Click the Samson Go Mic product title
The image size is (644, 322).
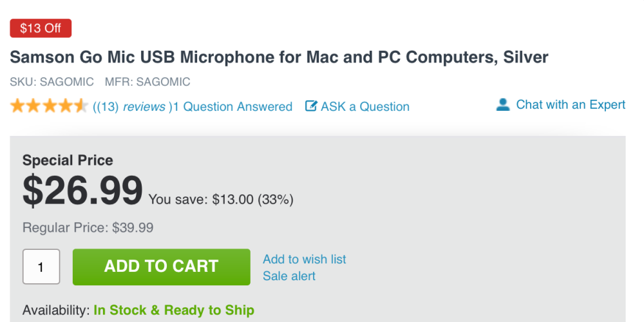[279, 57]
